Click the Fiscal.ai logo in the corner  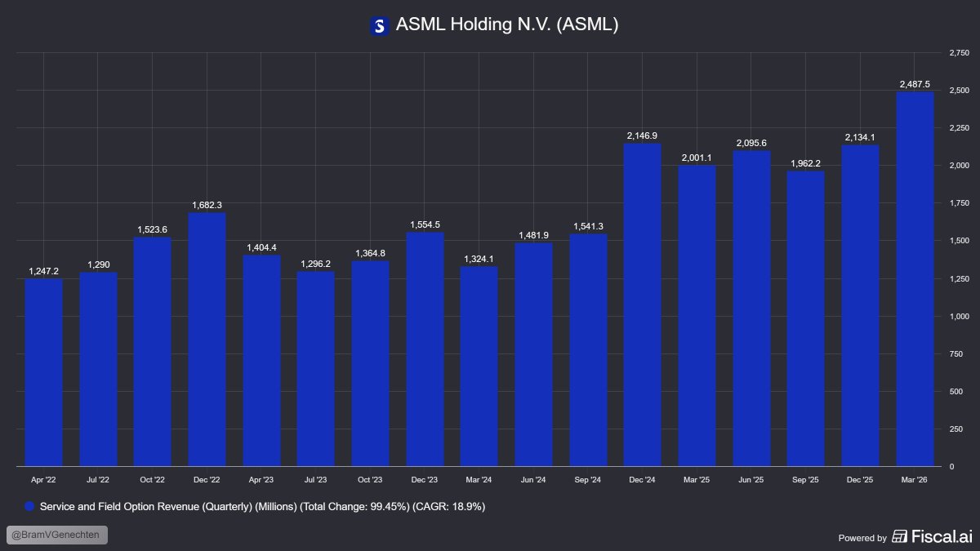(x=932, y=537)
